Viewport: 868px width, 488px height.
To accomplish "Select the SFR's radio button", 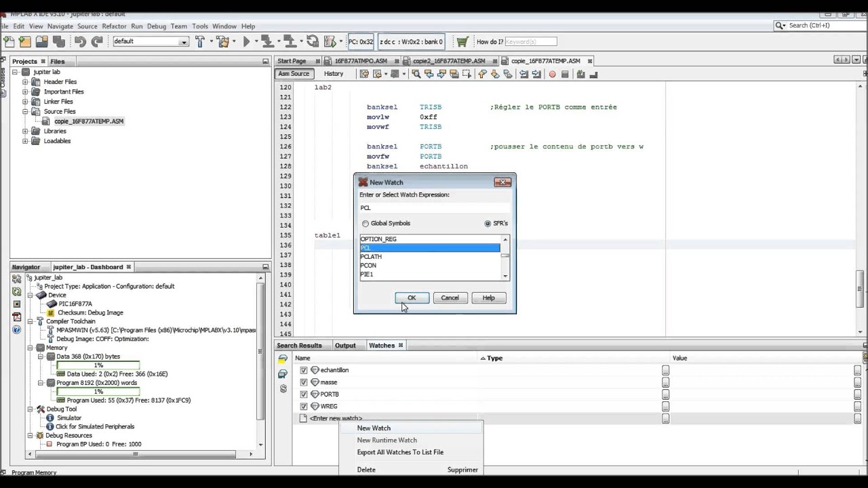I will point(488,223).
